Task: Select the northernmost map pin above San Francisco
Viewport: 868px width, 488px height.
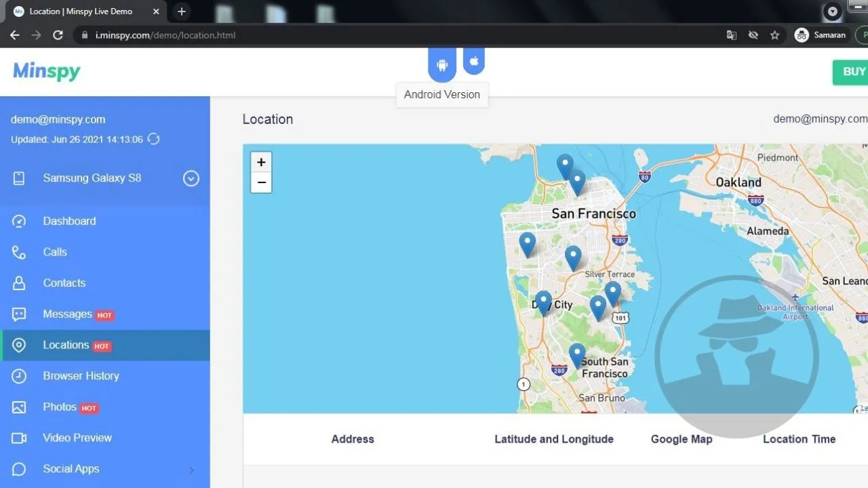Action: (565, 166)
